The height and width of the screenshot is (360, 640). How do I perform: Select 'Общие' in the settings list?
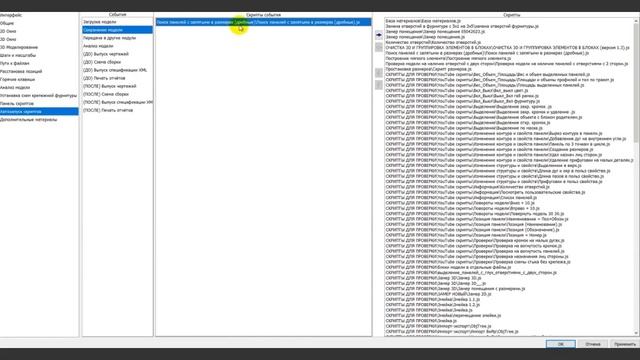click(7, 23)
